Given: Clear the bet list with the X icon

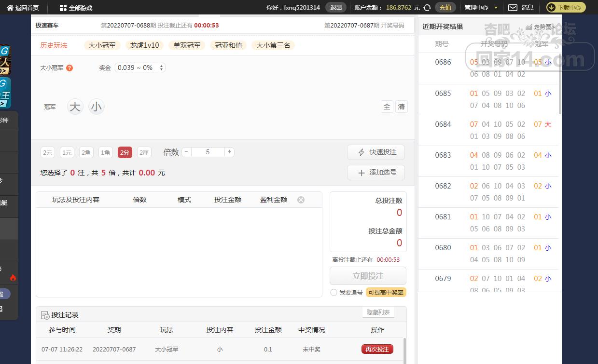Looking at the screenshot, I should (301, 200).
